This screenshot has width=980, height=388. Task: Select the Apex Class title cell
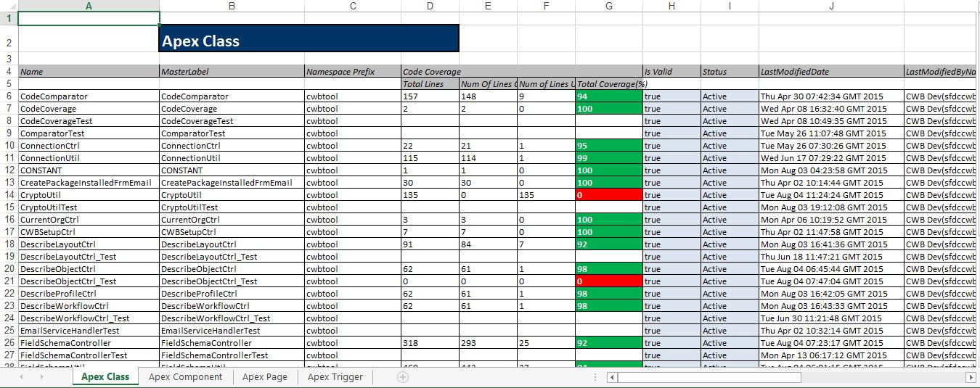(x=309, y=39)
